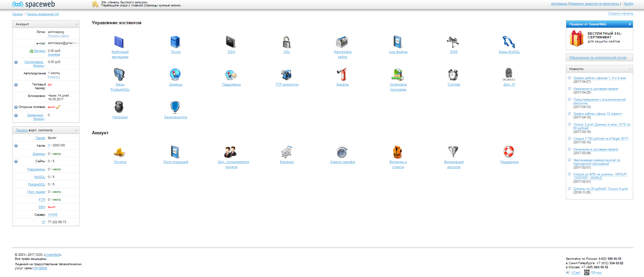Image resolution: width=644 pixels, height=277 pixels.
Task: Click Изменить under Автопродление
Action: (54, 77)
